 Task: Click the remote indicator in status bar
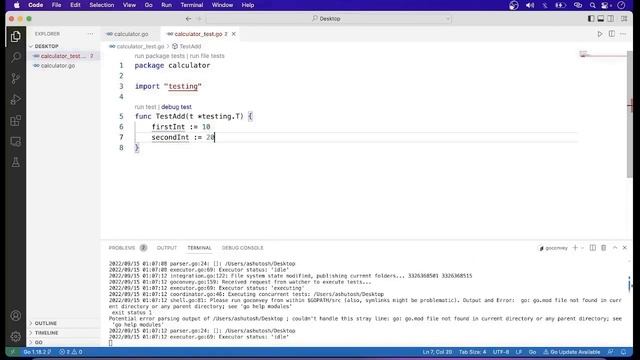click(13, 352)
